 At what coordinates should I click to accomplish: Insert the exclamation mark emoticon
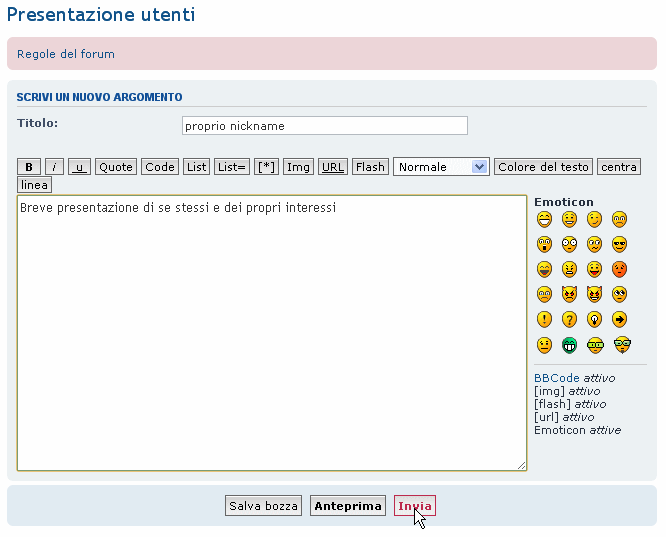tap(544, 320)
